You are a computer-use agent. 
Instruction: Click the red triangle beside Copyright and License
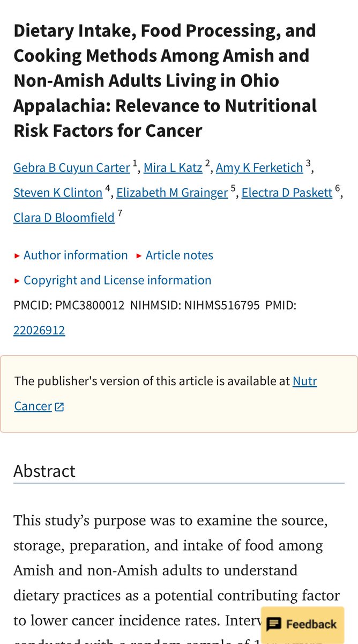(x=17, y=281)
